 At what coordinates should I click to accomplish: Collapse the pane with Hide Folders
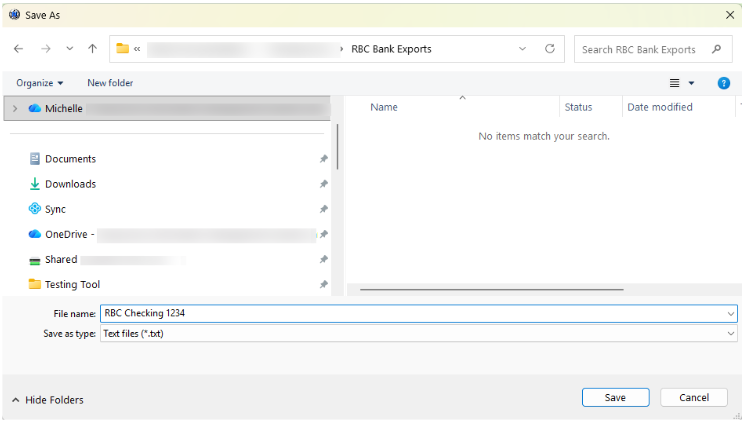pyautogui.click(x=47, y=400)
